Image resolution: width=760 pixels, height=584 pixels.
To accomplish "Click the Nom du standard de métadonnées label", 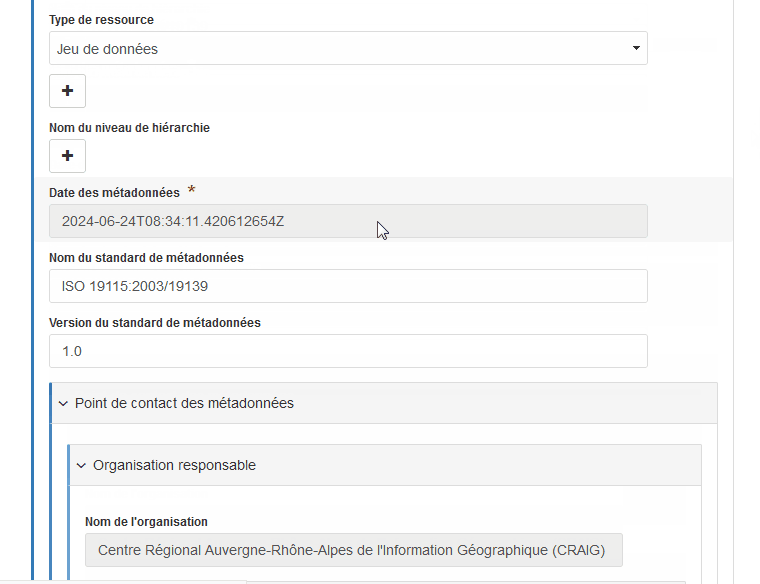I will pyautogui.click(x=146, y=258).
